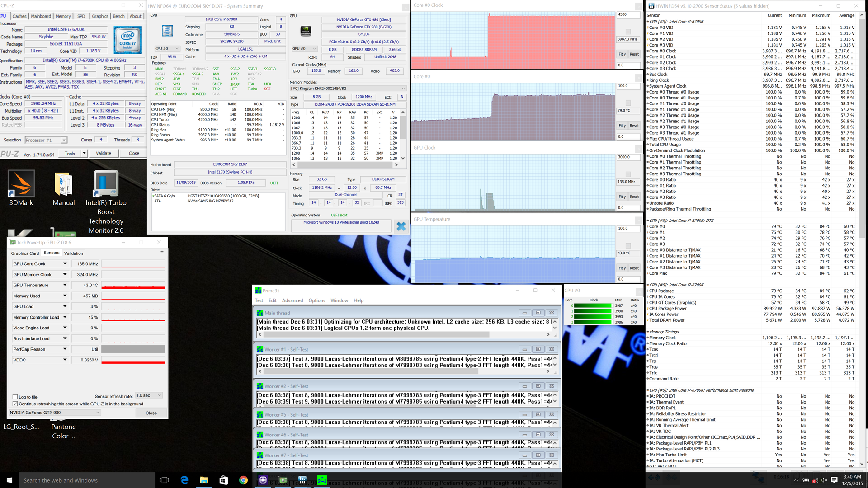Click the Validate button in CPU-Z
This screenshot has height=488, width=868.
[104, 153]
